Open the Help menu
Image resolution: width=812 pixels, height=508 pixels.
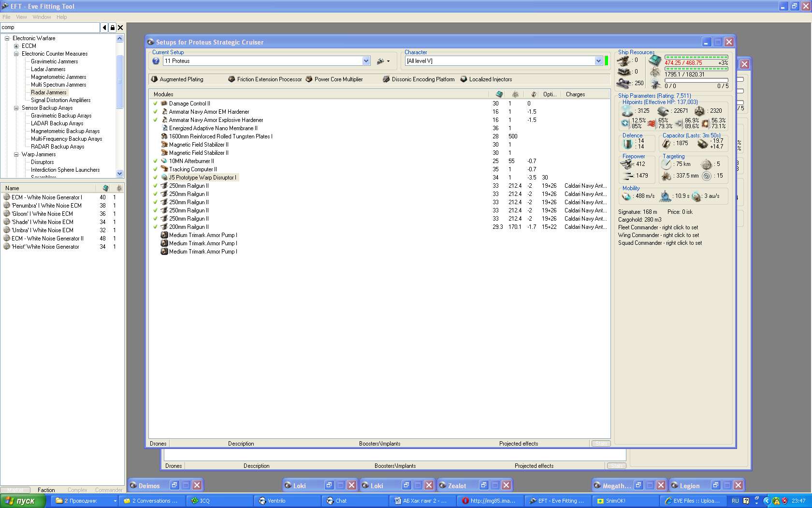pyautogui.click(x=61, y=17)
